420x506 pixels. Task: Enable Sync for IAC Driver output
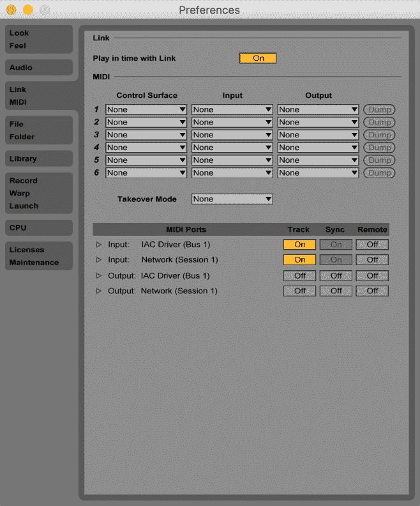click(x=336, y=276)
